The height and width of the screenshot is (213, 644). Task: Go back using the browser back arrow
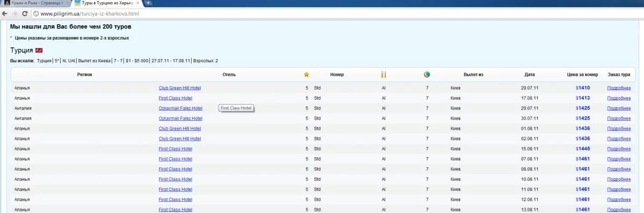(5, 13)
